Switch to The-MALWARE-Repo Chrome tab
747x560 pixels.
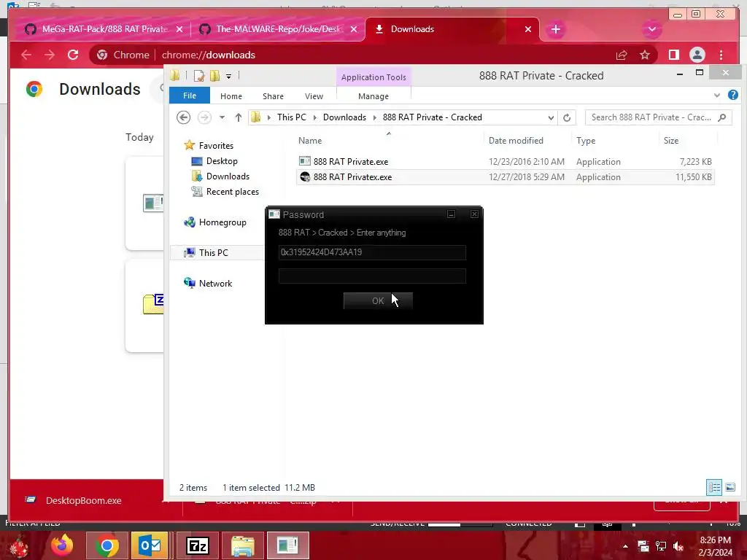tap(279, 29)
